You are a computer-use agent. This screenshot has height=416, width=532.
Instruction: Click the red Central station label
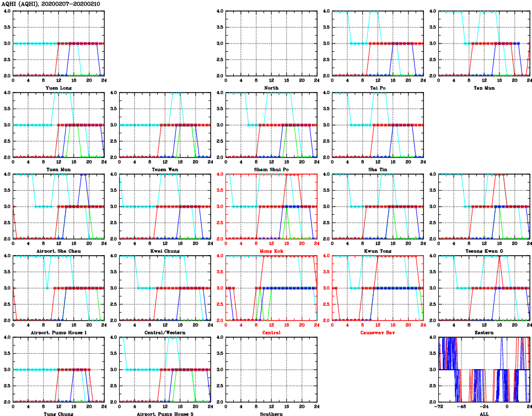(271, 333)
